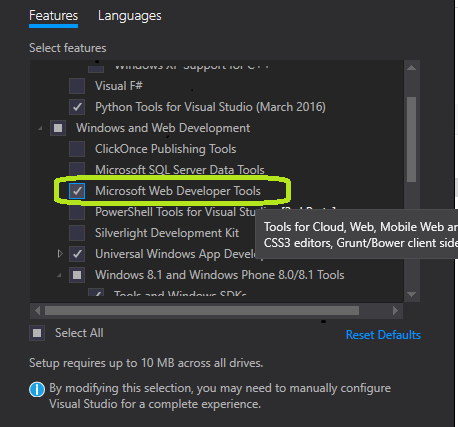Uncheck Microsoft Web Developer Tools
The height and width of the screenshot is (427, 458).
tap(77, 191)
